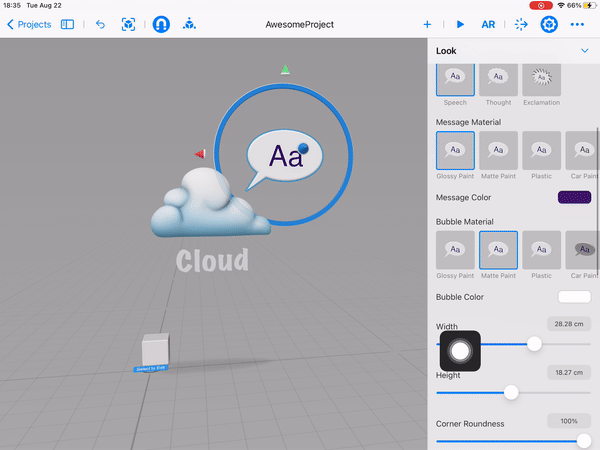Tap the screen recording indicator
Screen dimensions: 600x450
coord(541,5)
